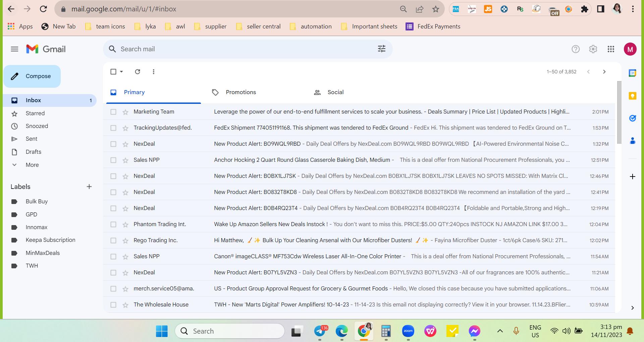
Task: Select the Marketing Team email checkbox
Action: [113, 112]
